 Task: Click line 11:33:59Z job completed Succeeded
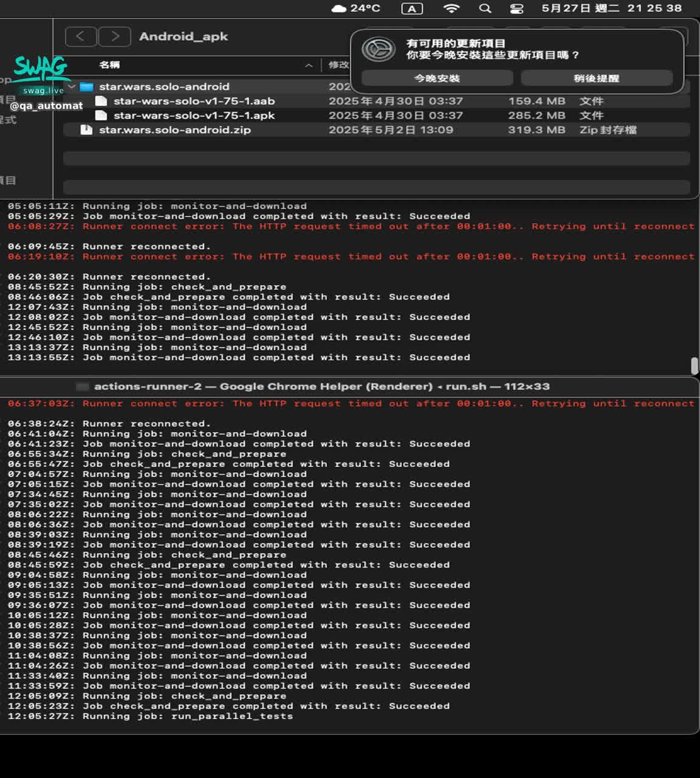click(x=239, y=686)
